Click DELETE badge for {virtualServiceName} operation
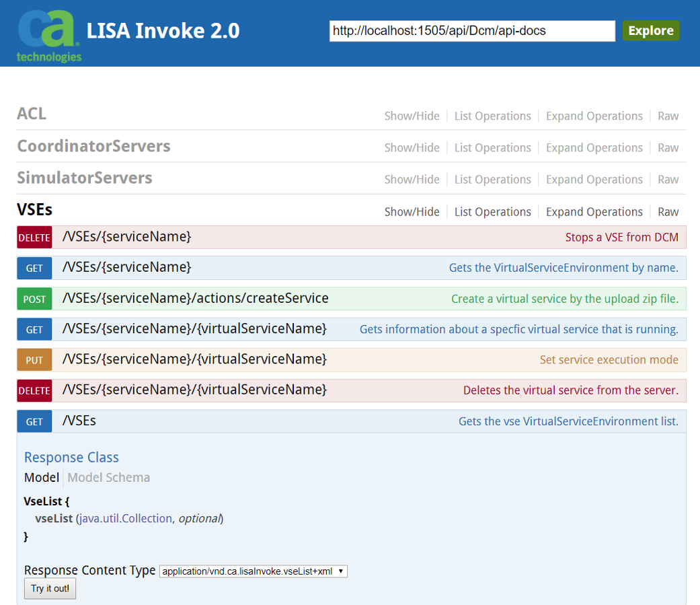The height and width of the screenshot is (605, 700). pos(34,390)
